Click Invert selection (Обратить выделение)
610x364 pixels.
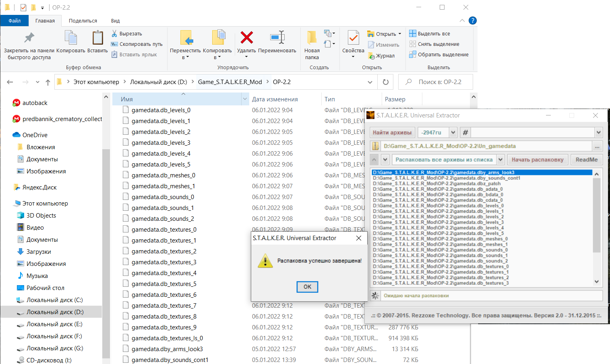tap(439, 54)
